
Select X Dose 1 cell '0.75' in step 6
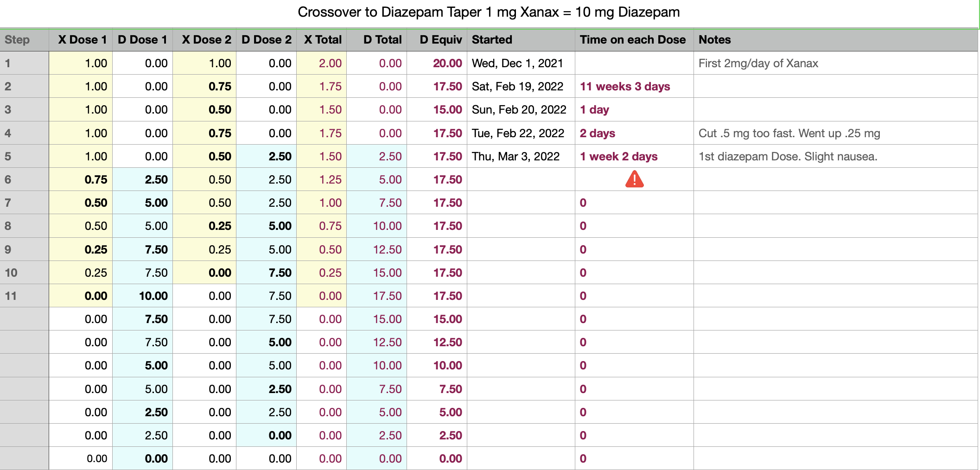coord(81,179)
